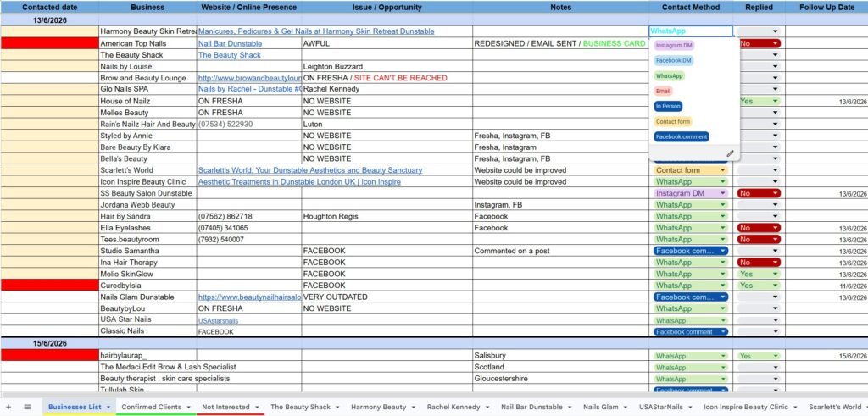Image resolution: width=868 pixels, height=416 pixels.
Task: Open the Replied No dropdown for Ella Eyelashes
Action: click(759, 228)
